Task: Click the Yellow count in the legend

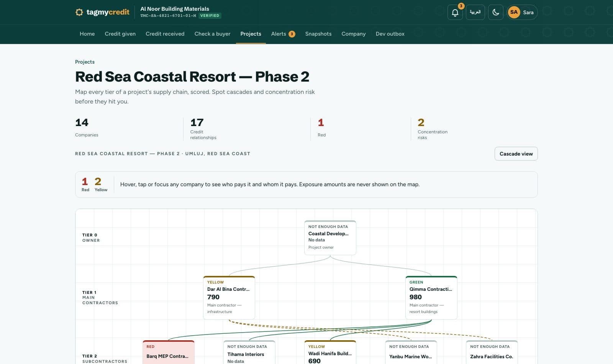Action: pos(101,184)
